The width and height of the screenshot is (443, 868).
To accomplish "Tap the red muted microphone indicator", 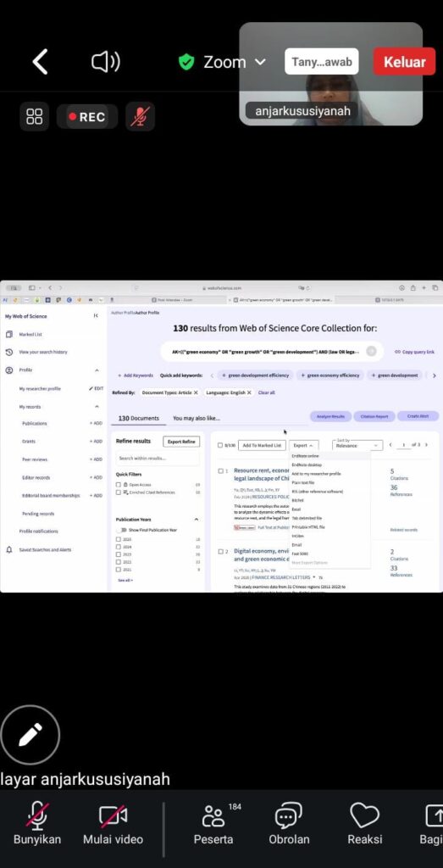I will coord(140,117).
